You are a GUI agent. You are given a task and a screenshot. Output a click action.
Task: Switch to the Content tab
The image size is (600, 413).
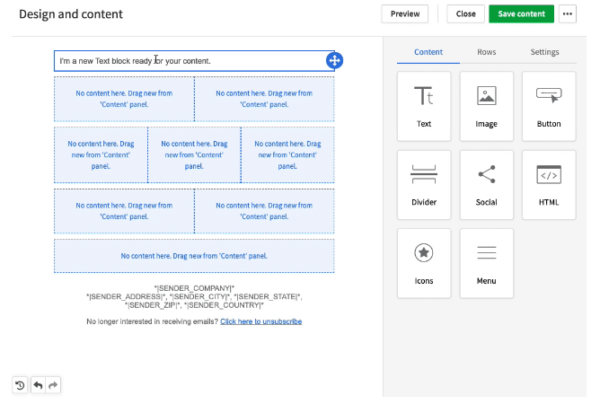coord(428,52)
